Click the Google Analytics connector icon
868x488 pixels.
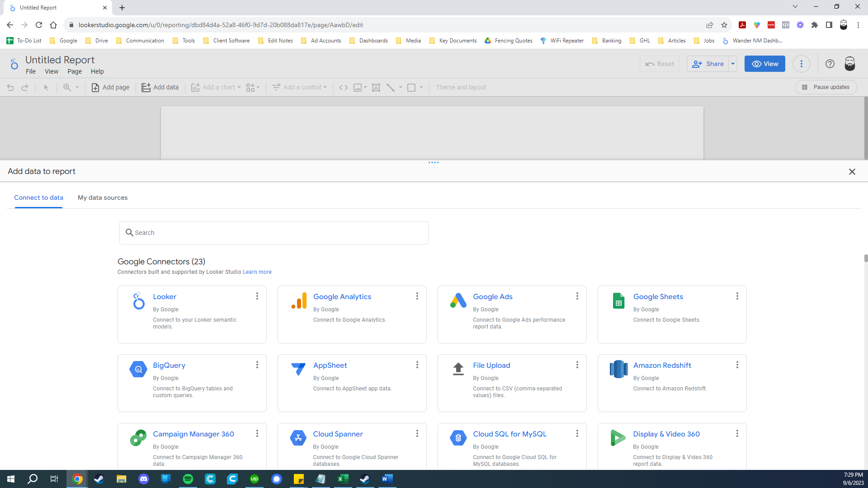(x=299, y=301)
